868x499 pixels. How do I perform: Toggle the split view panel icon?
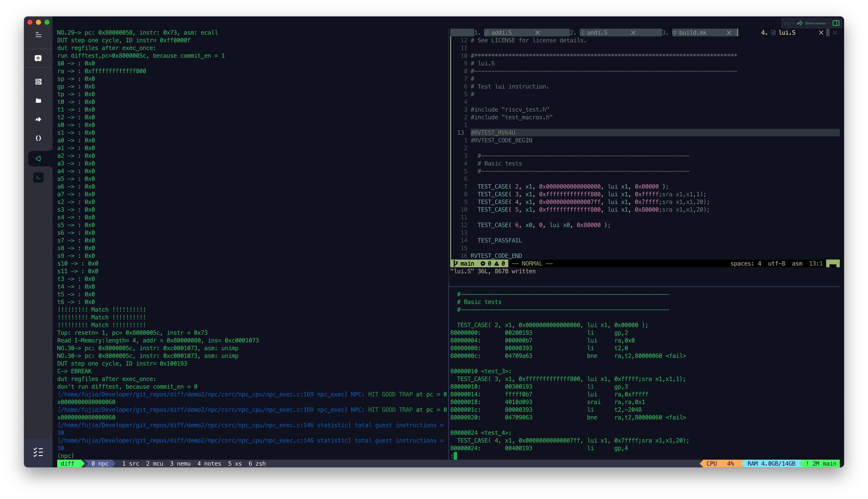pyautogui.click(x=836, y=23)
